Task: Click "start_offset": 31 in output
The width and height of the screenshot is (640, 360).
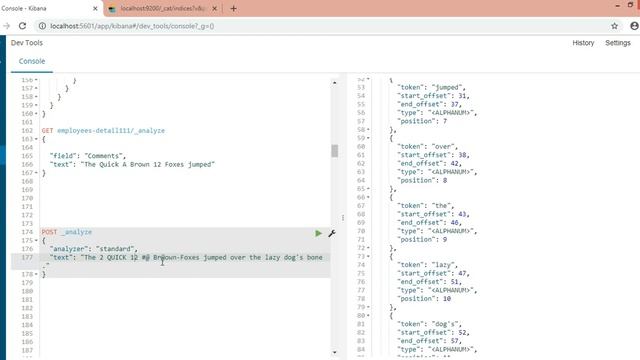Action: click(433, 96)
